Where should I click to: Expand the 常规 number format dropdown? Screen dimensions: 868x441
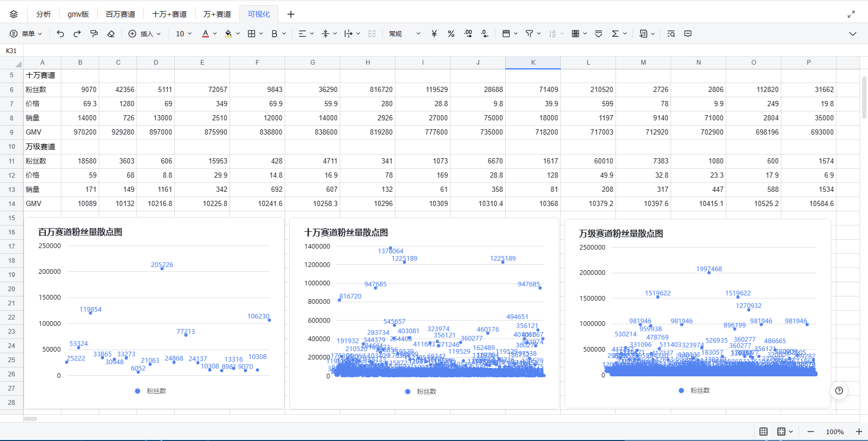[404, 34]
